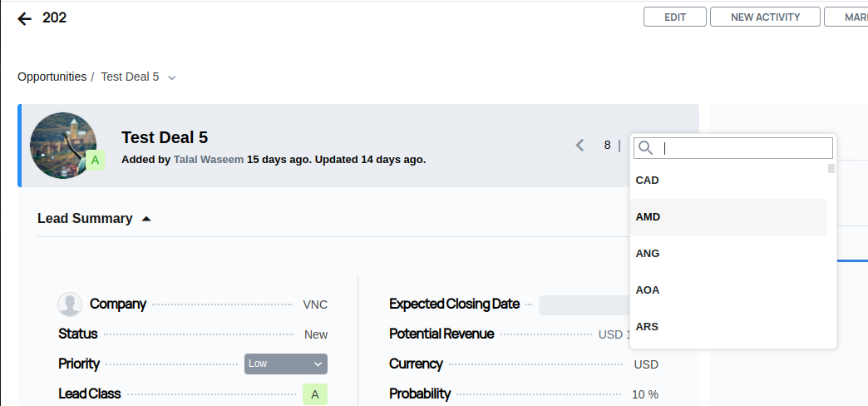The height and width of the screenshot is (406, 868).
Task: Click the company avatar placeholder icon
Action: tap(70, 304)
